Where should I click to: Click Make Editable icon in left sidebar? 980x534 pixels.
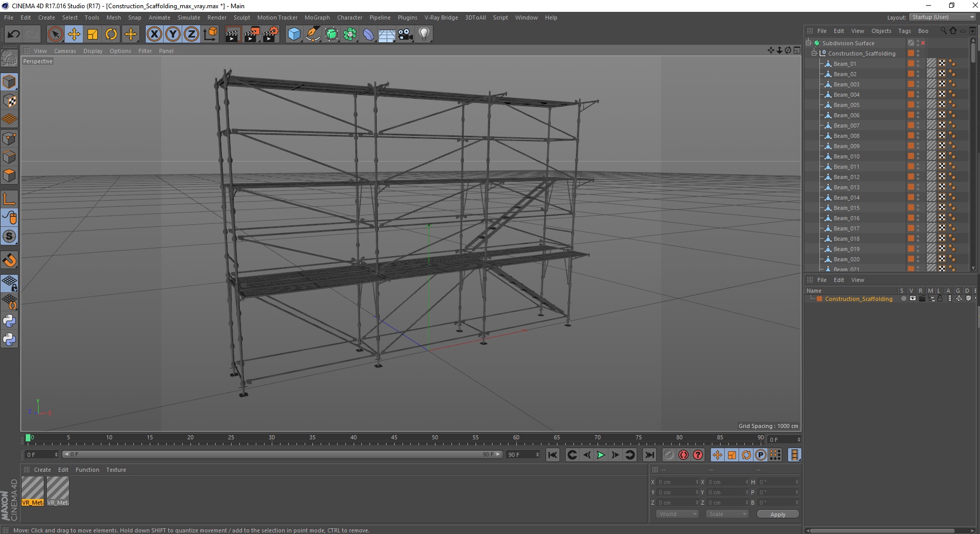pos(9,59)
